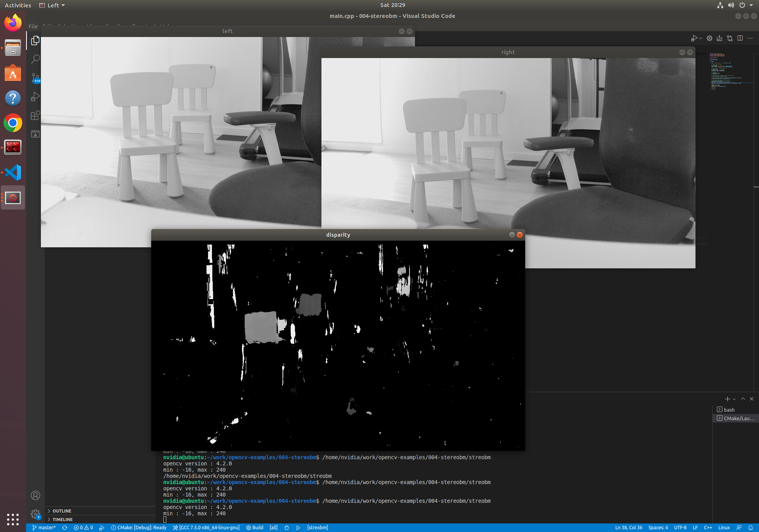The width and height of the screenshot is (759, 532).
Task: Click the GCC 7.5.0 kit selector
Action: click(207, 528)
